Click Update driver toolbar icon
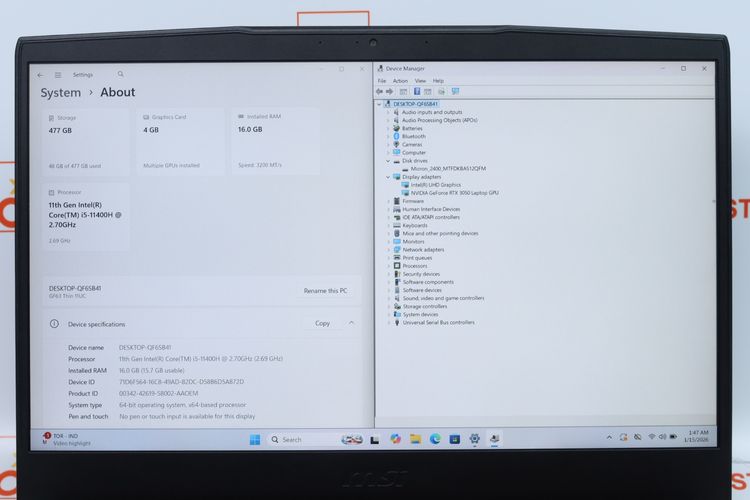This screenshot has width=750, height=500. 441,91
